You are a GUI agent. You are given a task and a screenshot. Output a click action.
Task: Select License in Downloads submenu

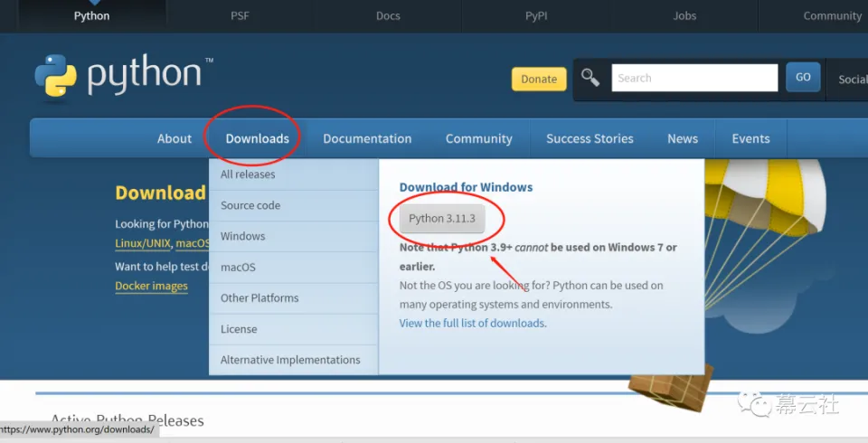coord(294,329)
